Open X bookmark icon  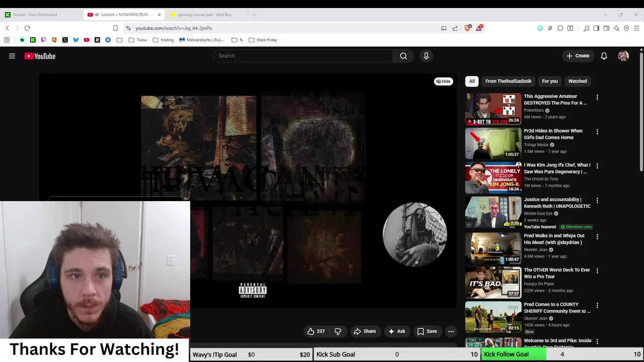pyautogui.click(x=65, y=40)
